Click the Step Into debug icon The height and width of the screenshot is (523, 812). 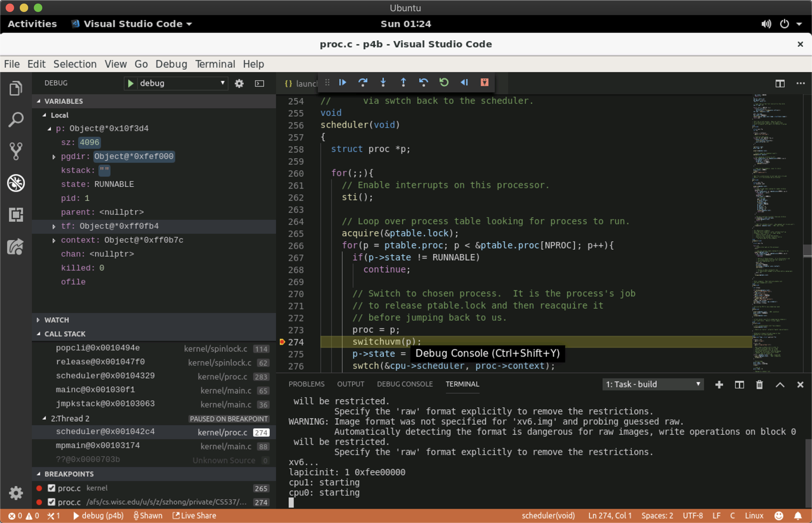[383, 82]
